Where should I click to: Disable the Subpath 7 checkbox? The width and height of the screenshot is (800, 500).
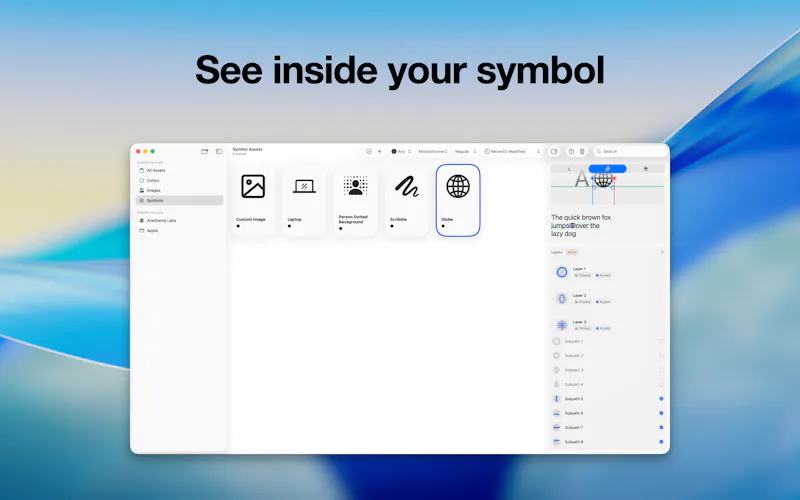click(661, 428)
